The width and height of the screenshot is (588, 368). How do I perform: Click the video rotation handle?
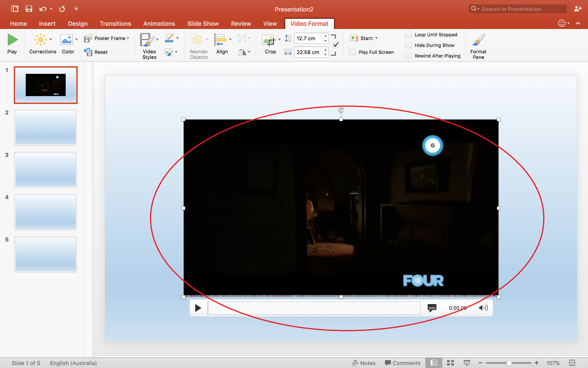[x=341, y=110]
